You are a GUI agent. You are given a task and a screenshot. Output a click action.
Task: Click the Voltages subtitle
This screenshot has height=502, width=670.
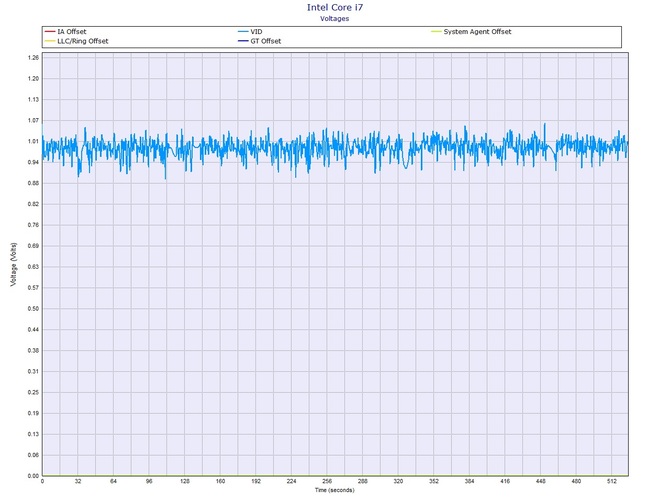[x=335, y=18]
